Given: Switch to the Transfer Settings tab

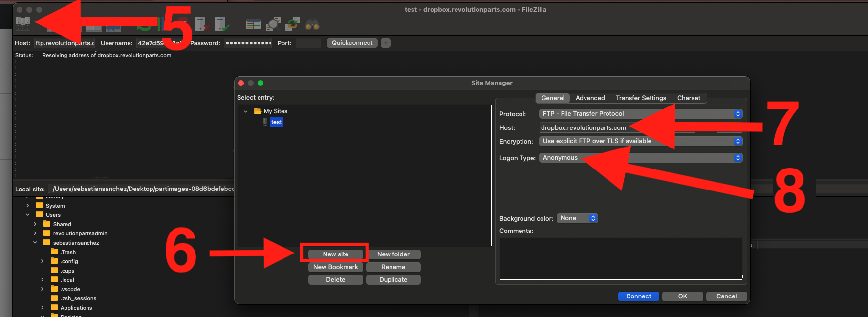Looking at the screenshot, I should (x=641, y=98).
